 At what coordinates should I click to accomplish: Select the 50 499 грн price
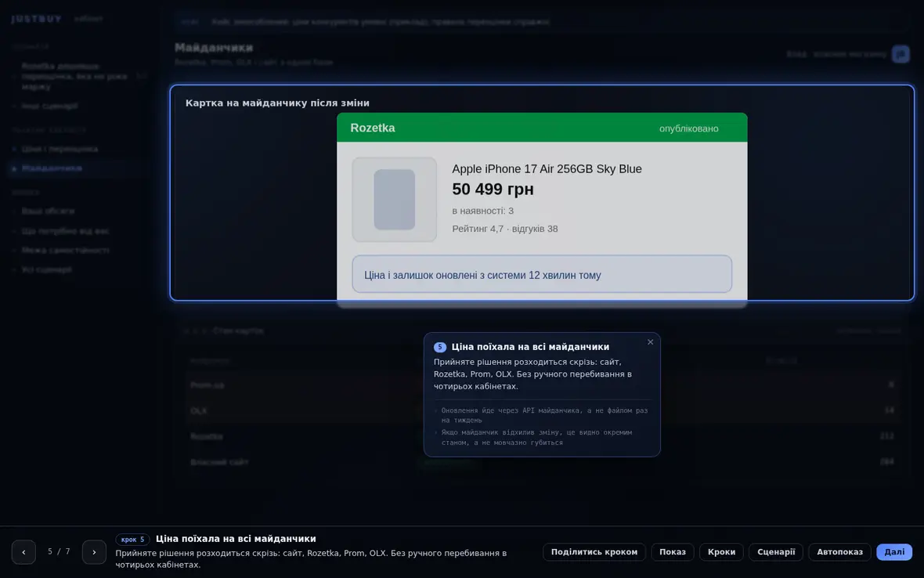click(493, 189)
